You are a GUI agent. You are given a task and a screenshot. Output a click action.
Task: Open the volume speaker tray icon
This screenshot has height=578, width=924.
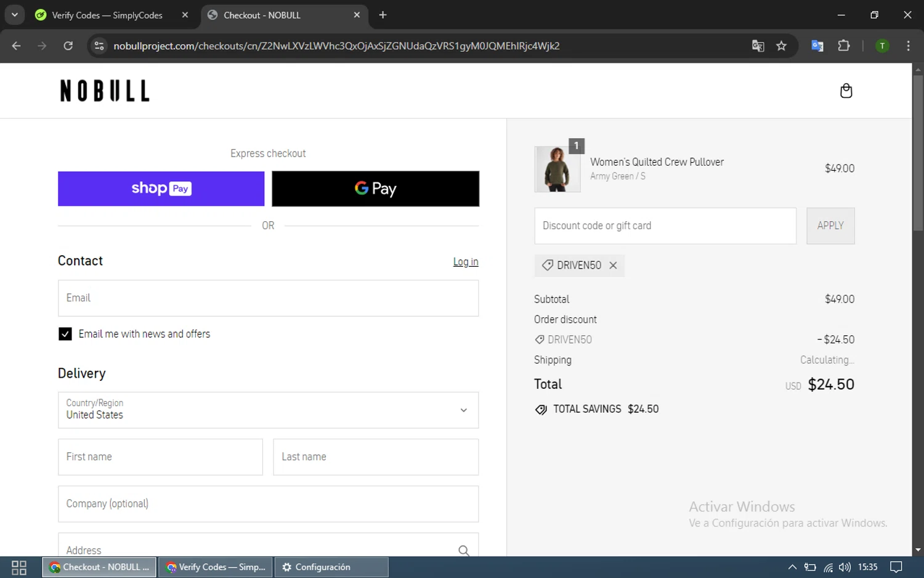(845, 568)
